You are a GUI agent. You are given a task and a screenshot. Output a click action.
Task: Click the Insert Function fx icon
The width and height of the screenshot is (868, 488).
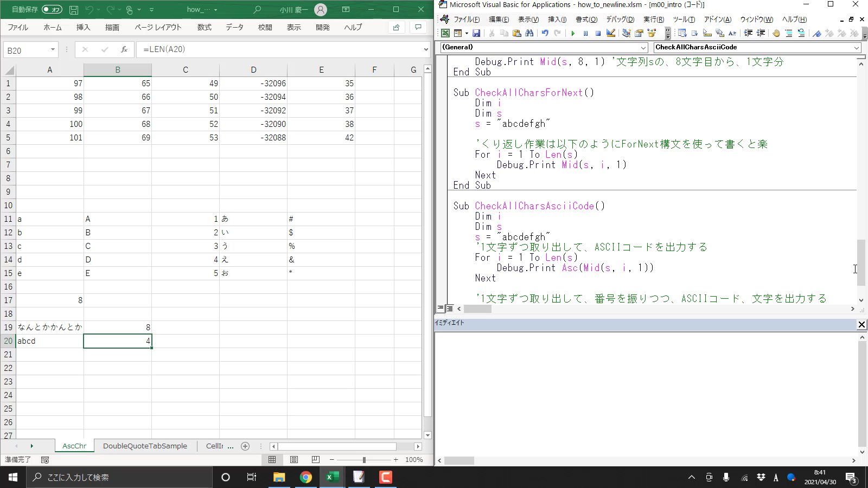(124, 49)
